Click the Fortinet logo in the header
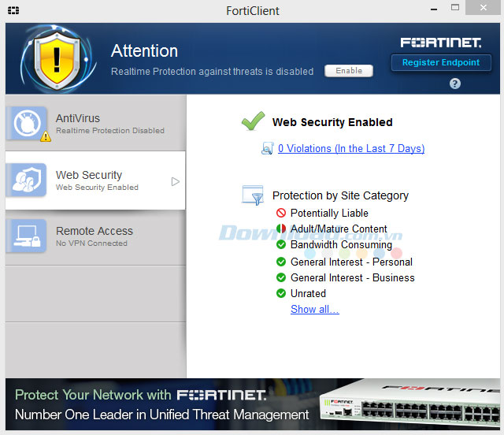The width and height of the screenshot is (504, 435). pyautogui.click(x=441, y=43)
